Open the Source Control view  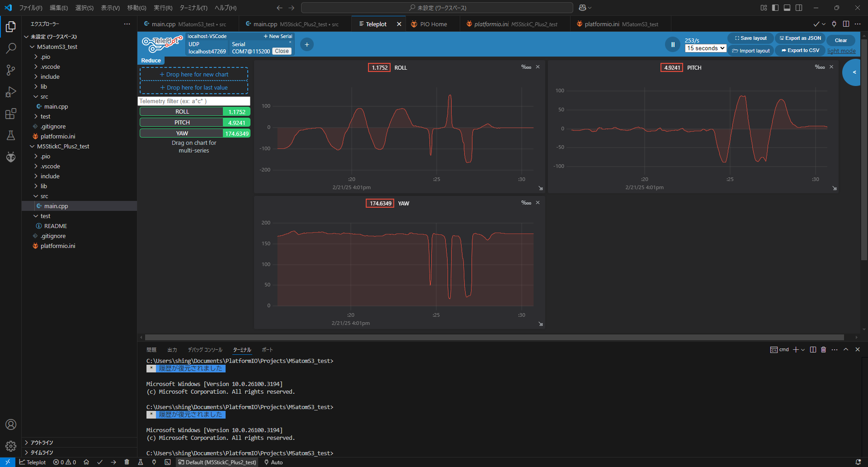pos(11,70)
